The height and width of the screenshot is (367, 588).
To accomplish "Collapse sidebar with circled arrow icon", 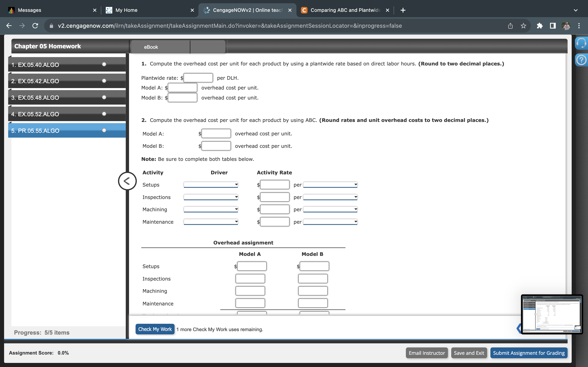I will (x=127, y=181).
